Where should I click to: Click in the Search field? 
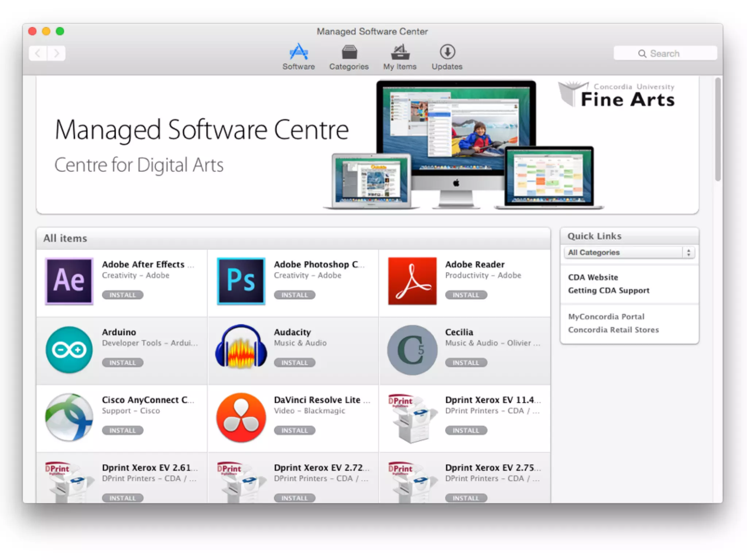(x=665, y=54)
